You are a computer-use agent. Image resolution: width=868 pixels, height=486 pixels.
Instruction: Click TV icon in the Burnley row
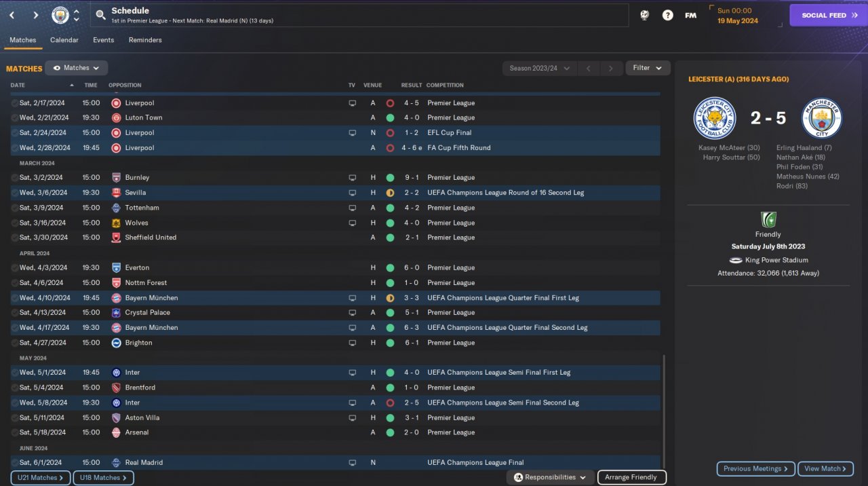point(352,178)
